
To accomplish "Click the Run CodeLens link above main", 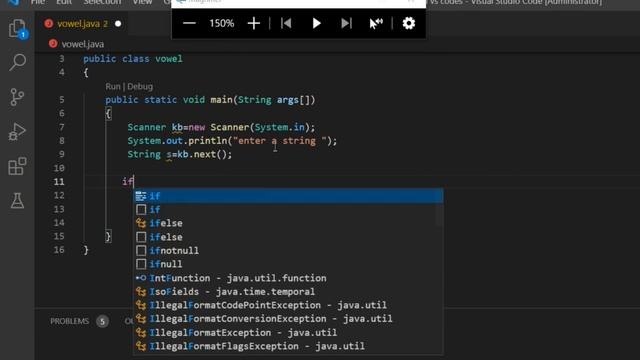I will tap(113, 87).
